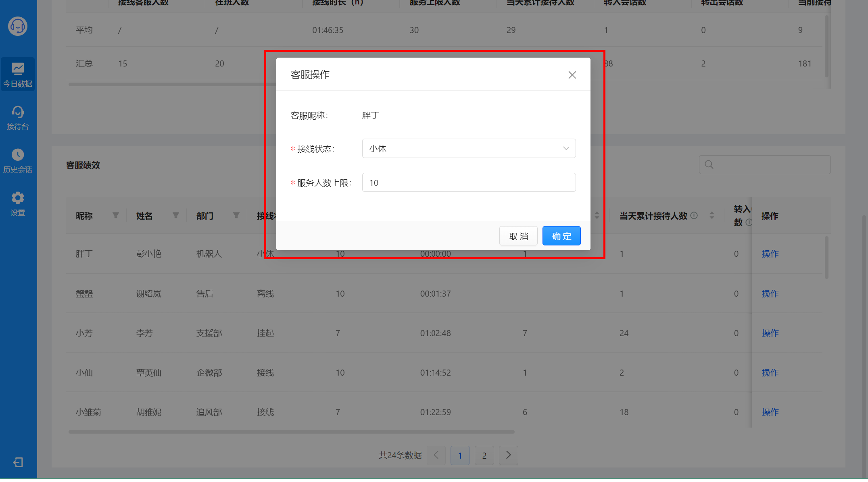The width and height of the screenshot is (868, 482).
Task: Open the 接线状态 dropdown
Action: point(469,148)
